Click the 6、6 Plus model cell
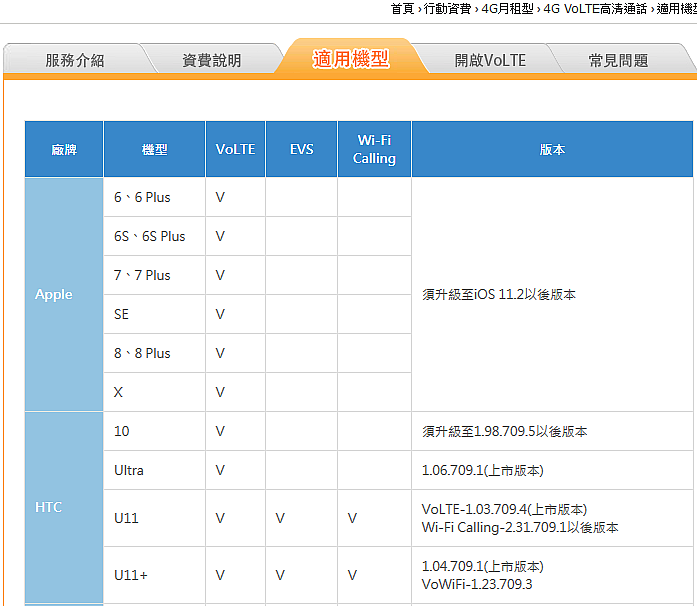The image size is (697, 606). [154, 197]
